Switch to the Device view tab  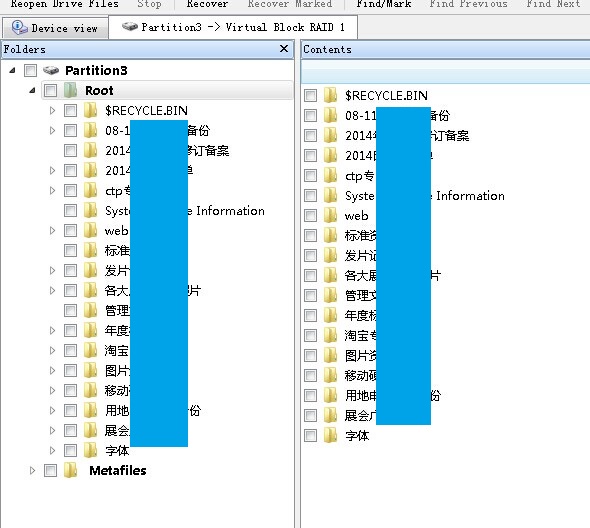55,28
